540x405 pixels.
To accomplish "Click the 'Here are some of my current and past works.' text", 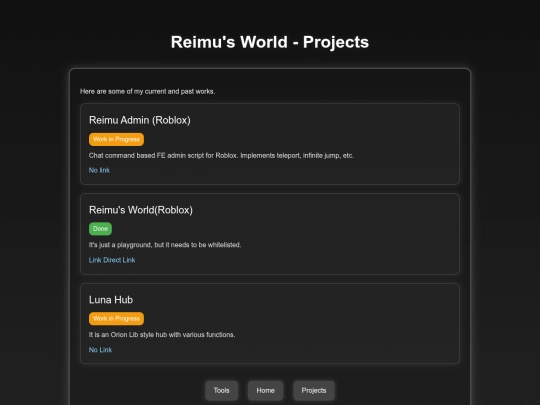I will click(147, 91).
